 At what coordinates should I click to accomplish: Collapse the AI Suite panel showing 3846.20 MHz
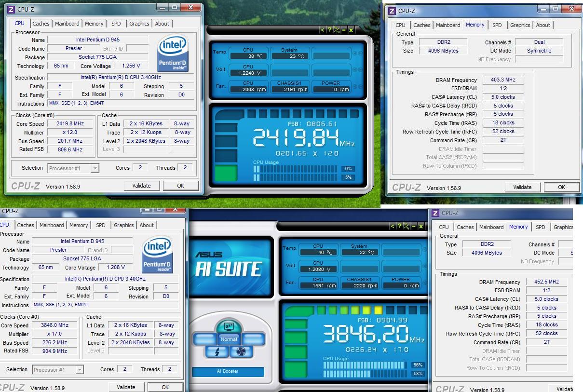click(x=393, y=226)
